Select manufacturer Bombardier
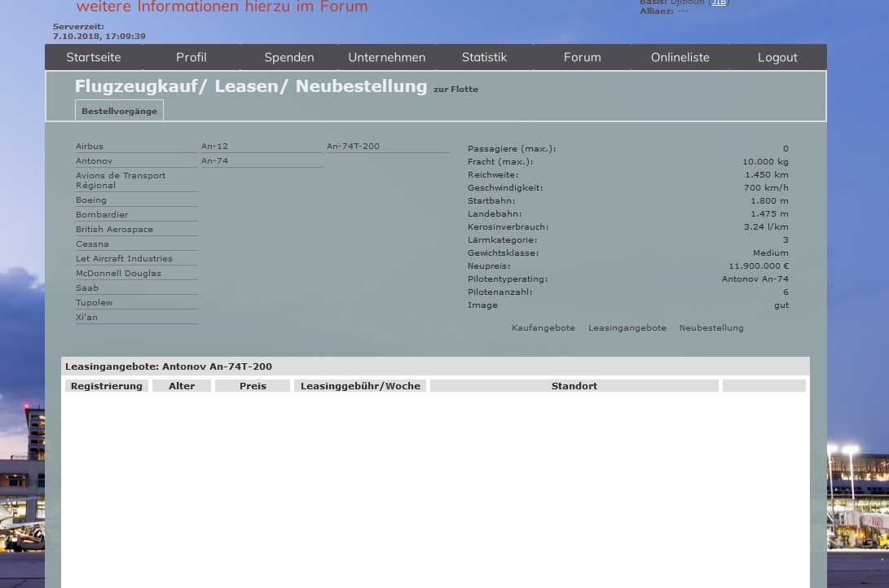The width and height of the screenshot is (889, 588). coord(137,215)
